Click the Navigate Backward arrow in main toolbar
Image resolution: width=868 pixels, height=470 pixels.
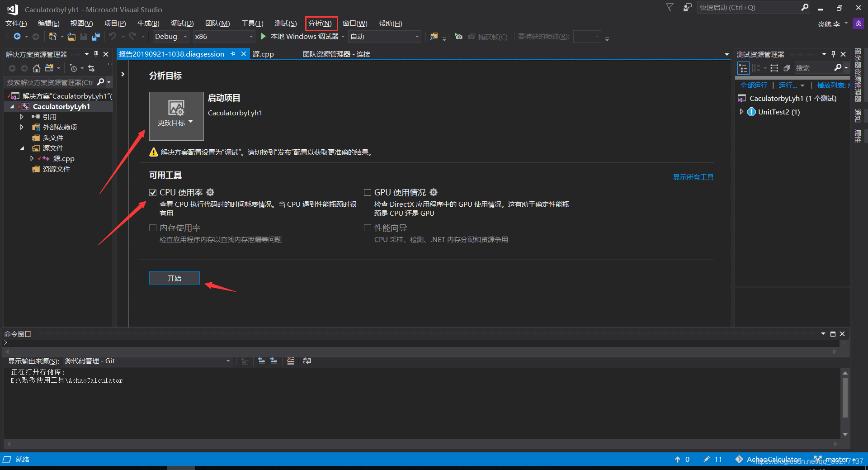click(x=17, y=36)
